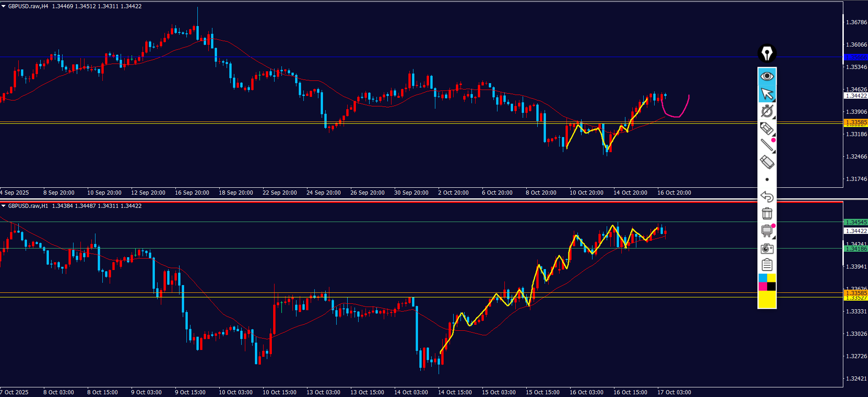Click the clipboard icon in the toolbar
868x397 pixels.
[x=767, y=265]
